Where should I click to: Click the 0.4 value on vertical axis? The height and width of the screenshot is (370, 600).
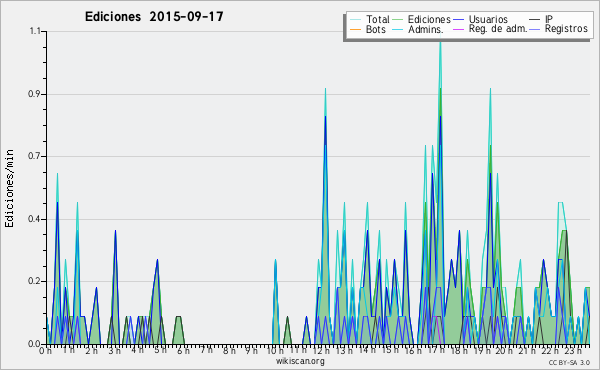tap(34, 219)
